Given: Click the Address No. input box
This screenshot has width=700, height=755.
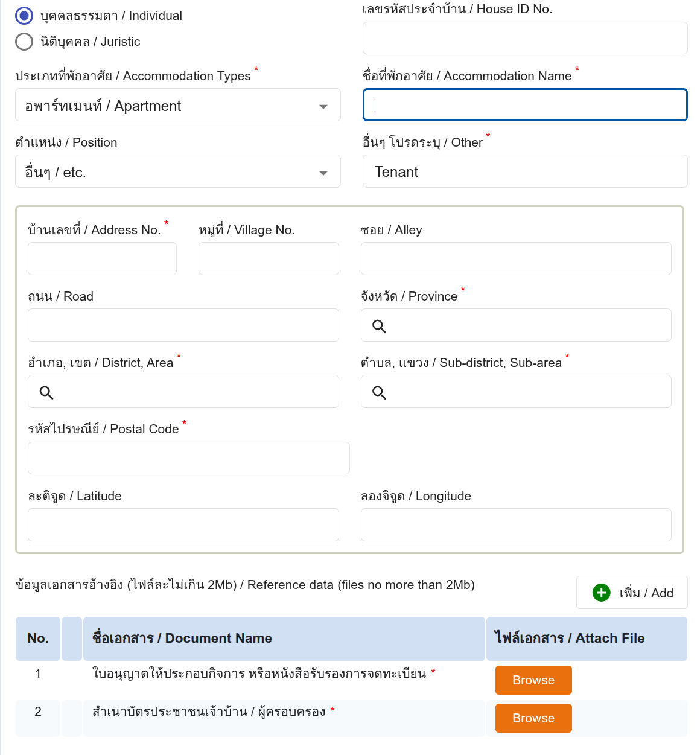Looking at the screenshot, I should (102, 259).
